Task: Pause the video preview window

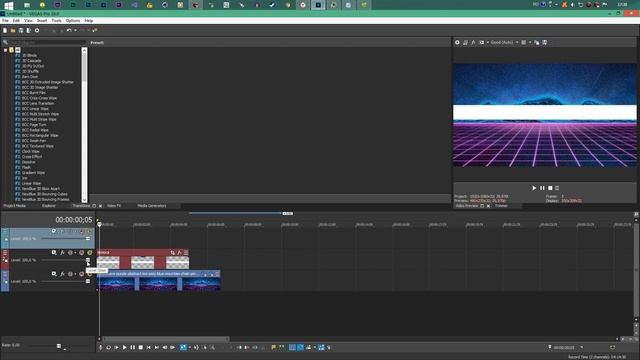Action: pos(542,188)
